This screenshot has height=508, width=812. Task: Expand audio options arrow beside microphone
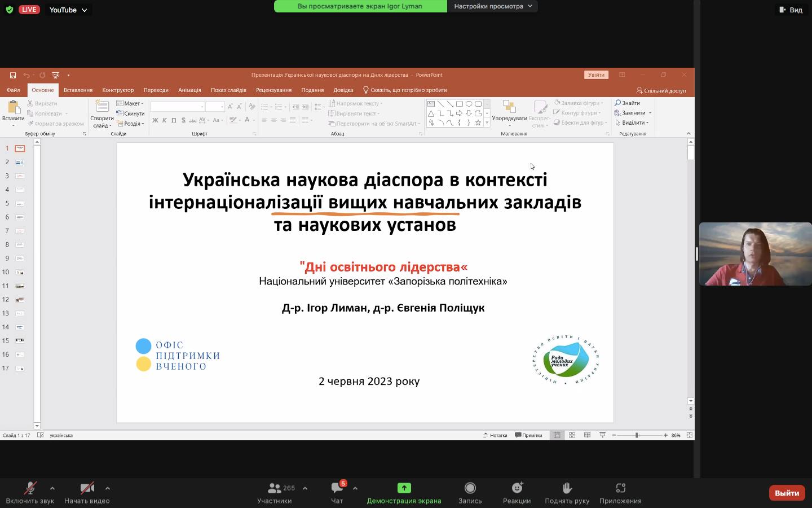point(52,488)
